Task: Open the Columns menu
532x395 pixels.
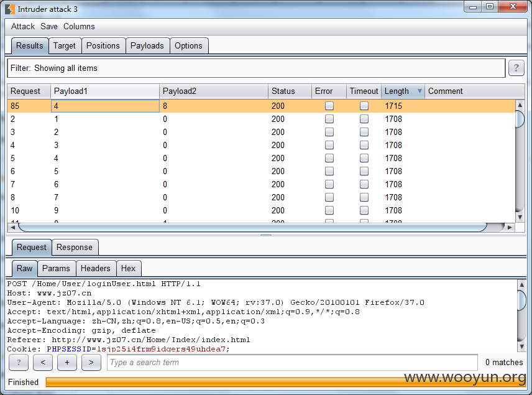Action: pos(79,27)
